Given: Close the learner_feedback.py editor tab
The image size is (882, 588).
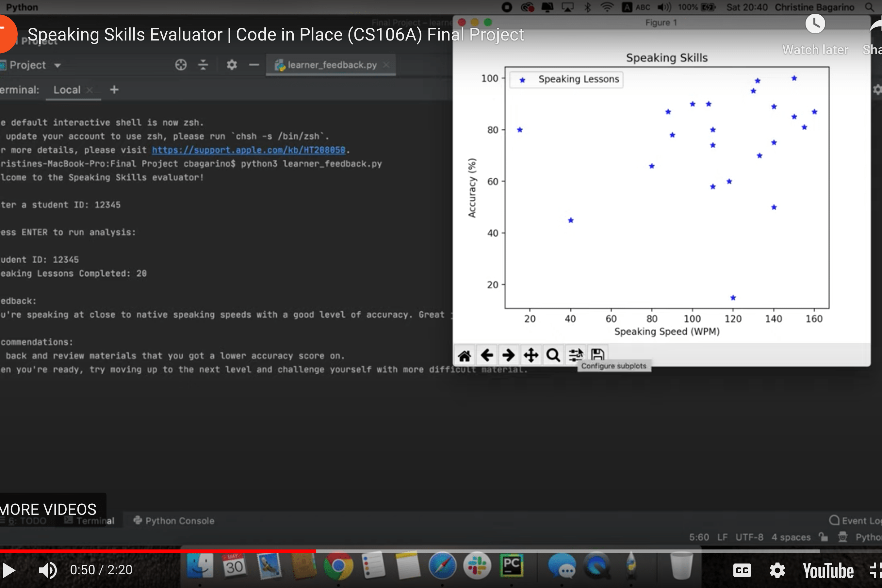Looking at the screenshot, I should coord(386,65).
